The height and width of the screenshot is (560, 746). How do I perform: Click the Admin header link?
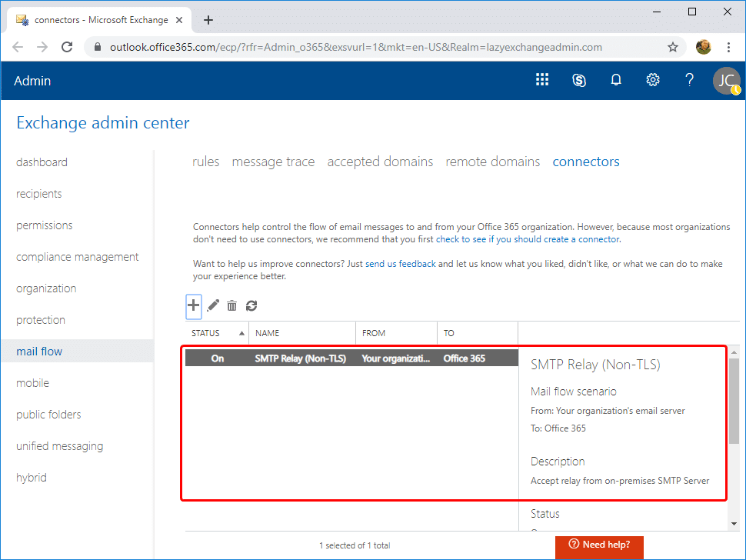pyautogui.click(x=32, y=81)
